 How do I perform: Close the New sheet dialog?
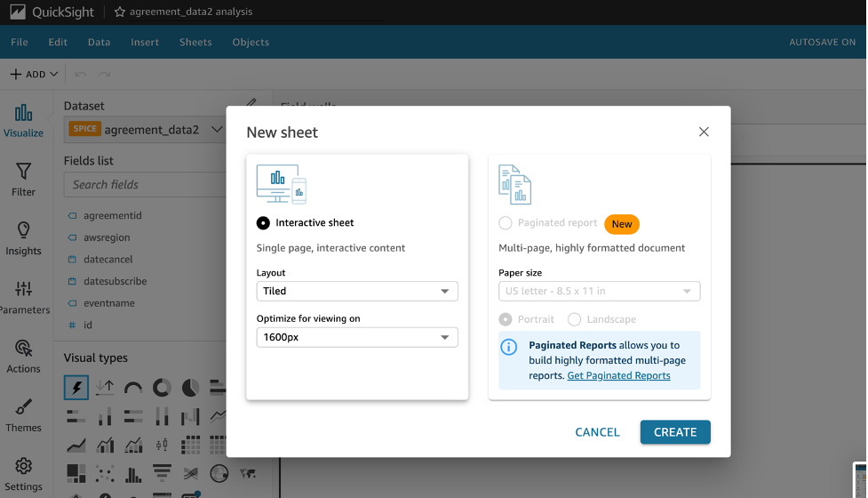[704, 132]
